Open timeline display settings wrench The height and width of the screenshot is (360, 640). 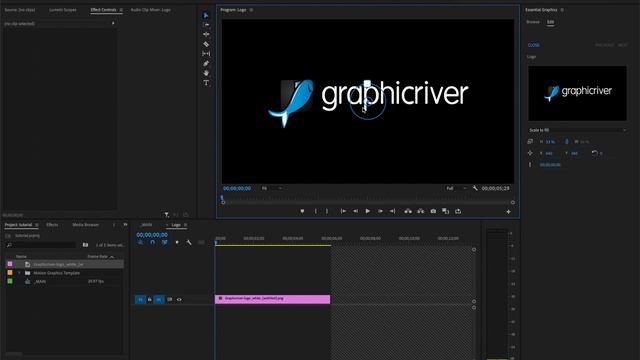pos(189,242)
